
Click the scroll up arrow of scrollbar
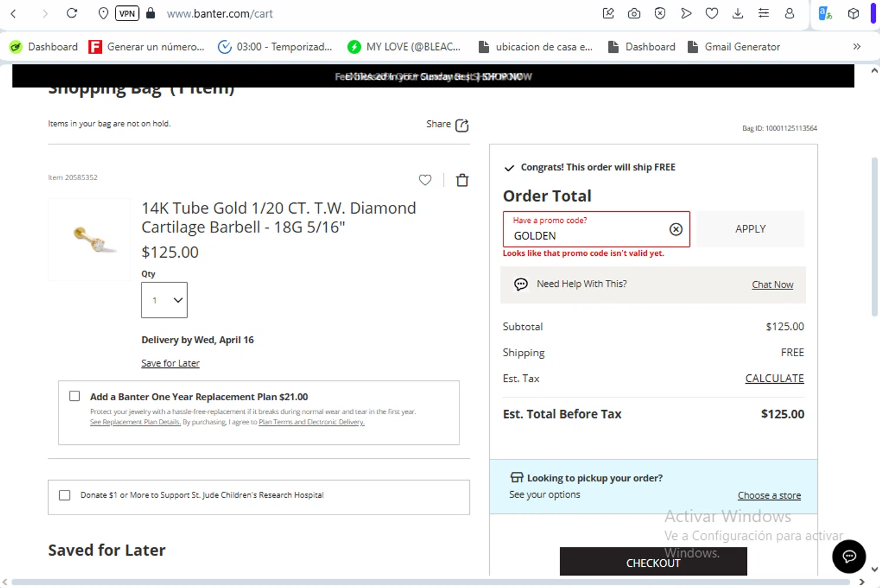[874, 70]
